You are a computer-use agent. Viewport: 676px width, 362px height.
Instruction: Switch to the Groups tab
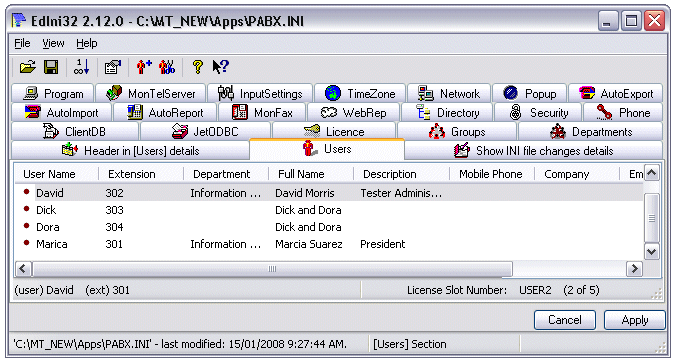[x=457, y=131]
